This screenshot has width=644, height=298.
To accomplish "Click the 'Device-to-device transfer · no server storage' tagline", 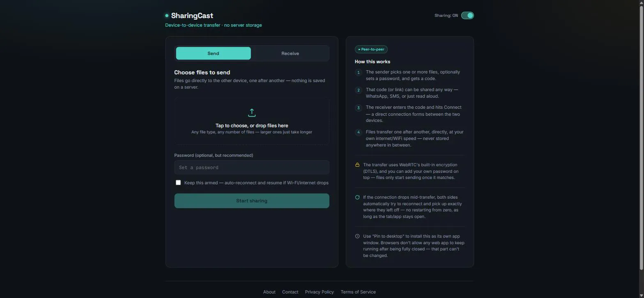I will [214, 25].
